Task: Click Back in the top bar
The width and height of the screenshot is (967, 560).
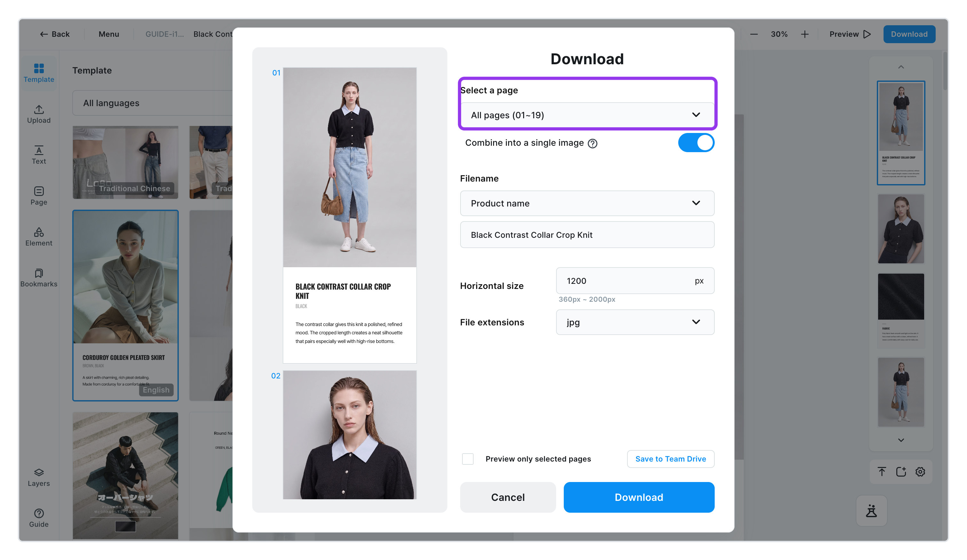Action: tap(54, 34)
